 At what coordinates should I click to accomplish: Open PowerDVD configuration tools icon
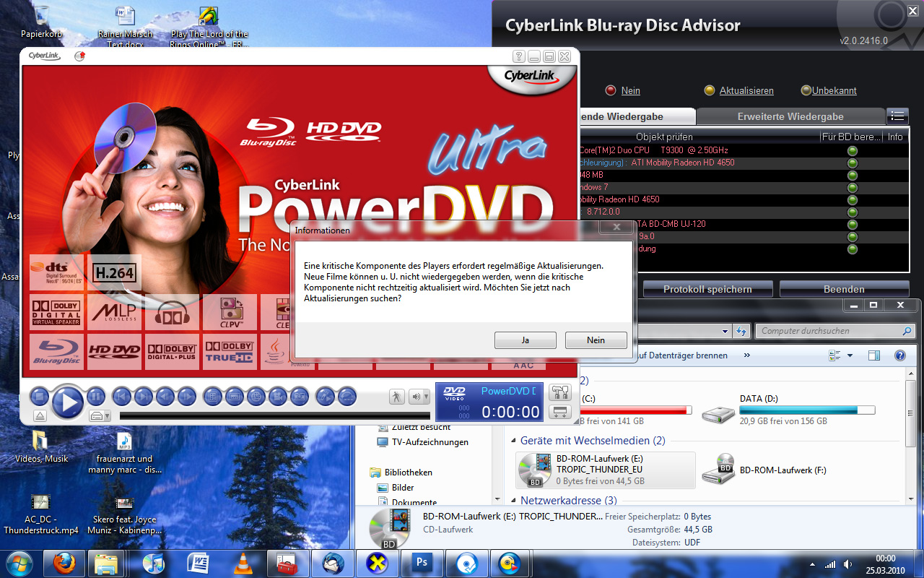[560, 392]
